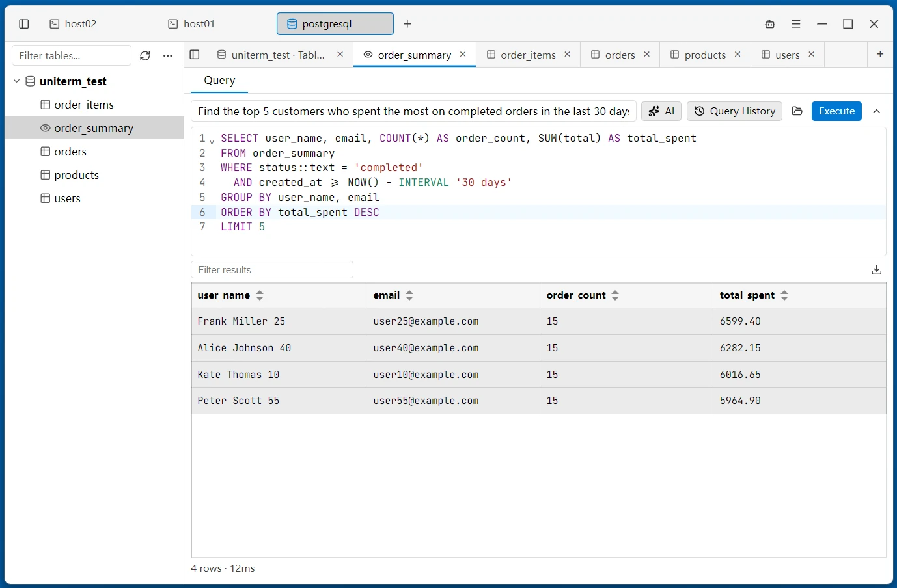Screen dimensions: 897x588
Task: Edit the natural language query prompt field
Action: tap(414, 111)
